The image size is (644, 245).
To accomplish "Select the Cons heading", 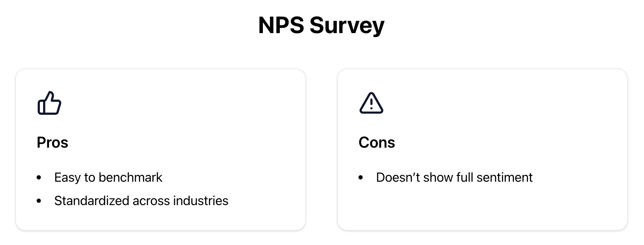I will click(x=377, y=142).
